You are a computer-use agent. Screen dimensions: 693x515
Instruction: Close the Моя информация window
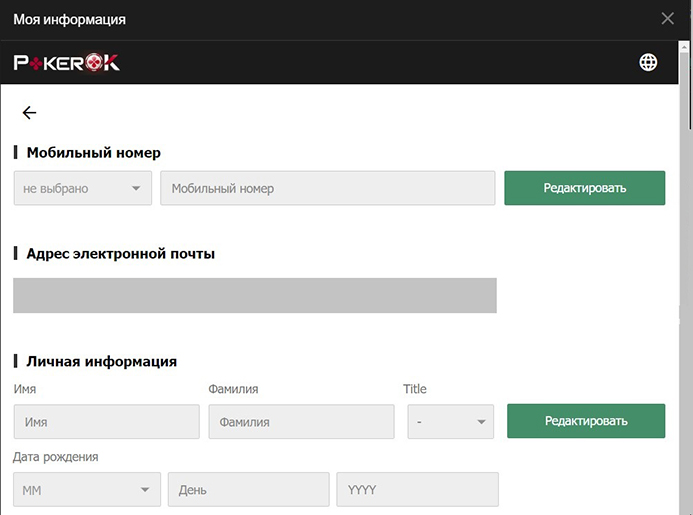coord(668,19)
